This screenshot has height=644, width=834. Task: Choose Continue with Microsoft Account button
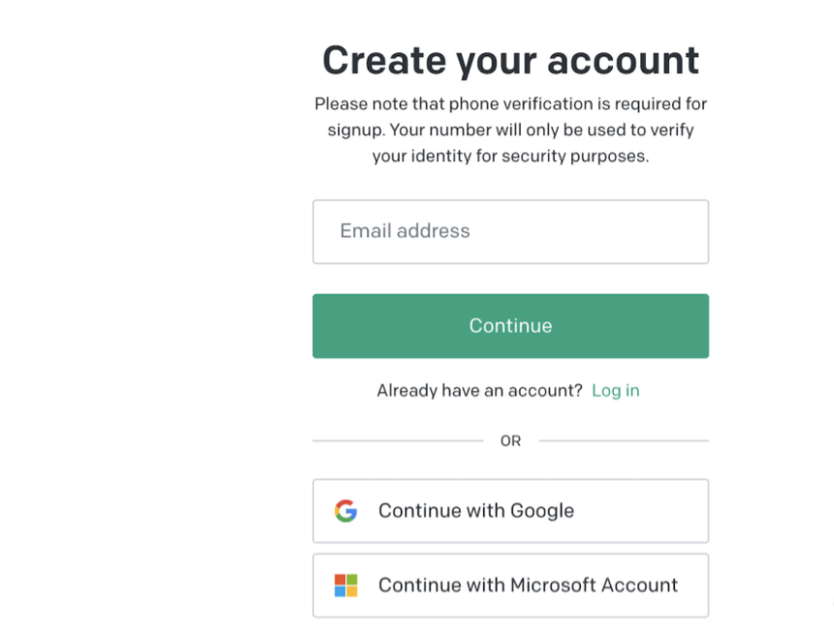click(x=510, y=585)
